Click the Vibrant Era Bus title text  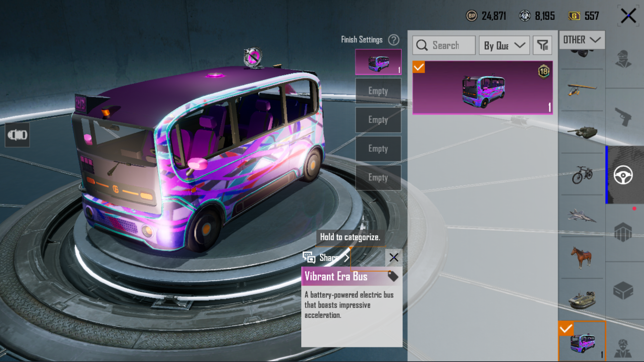(x=336, y=276)
